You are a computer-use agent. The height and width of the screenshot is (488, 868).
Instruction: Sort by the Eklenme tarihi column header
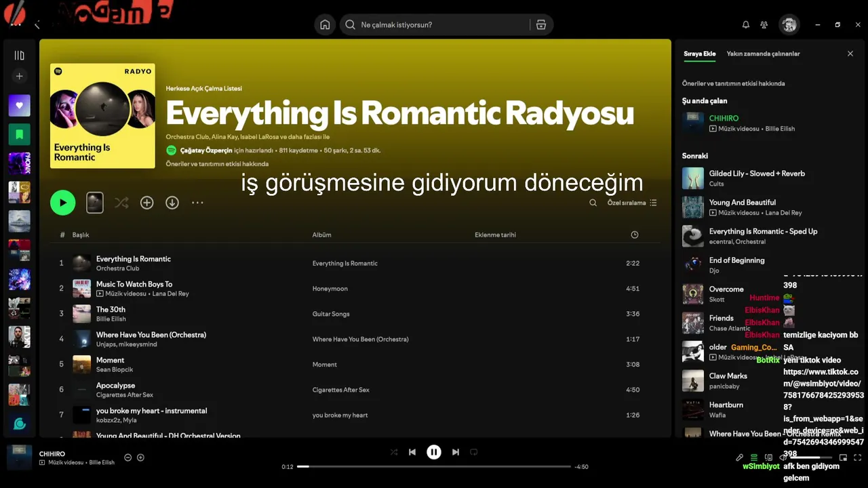coord(495,235)
